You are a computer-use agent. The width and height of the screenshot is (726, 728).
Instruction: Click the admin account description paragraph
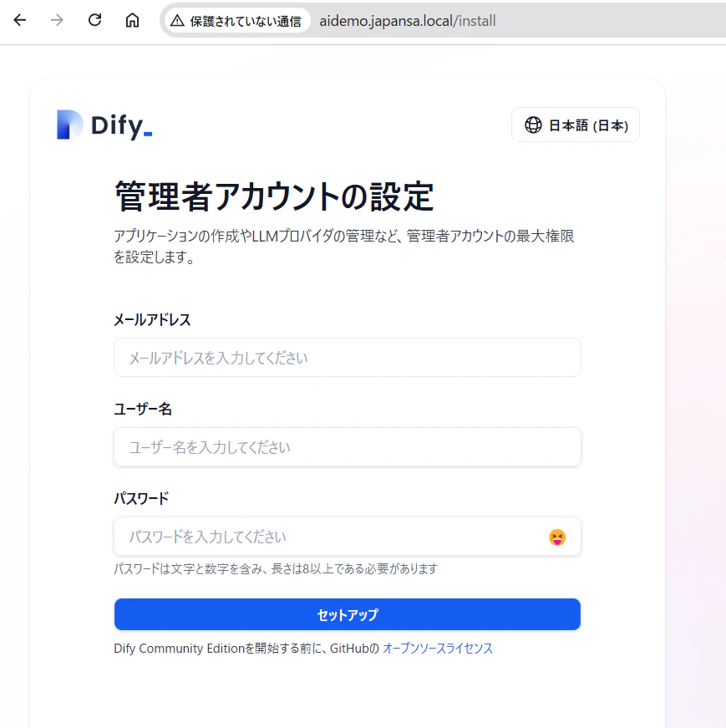tap(344, 246)
